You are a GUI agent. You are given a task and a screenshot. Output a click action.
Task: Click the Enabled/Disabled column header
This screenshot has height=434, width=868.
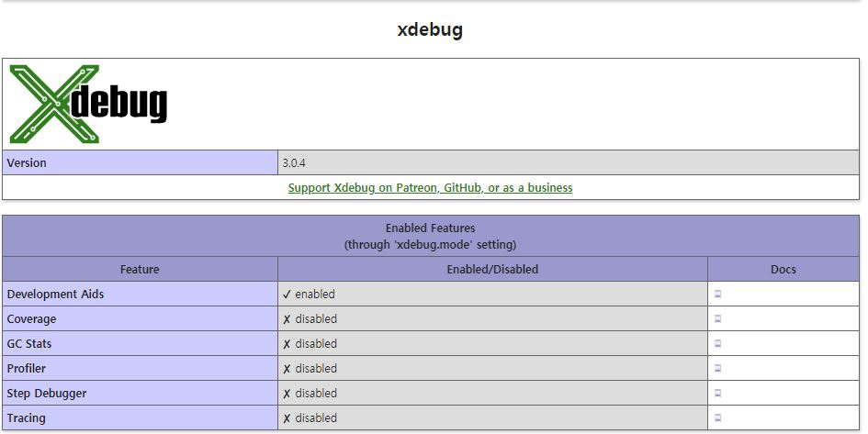click(492, 269)
